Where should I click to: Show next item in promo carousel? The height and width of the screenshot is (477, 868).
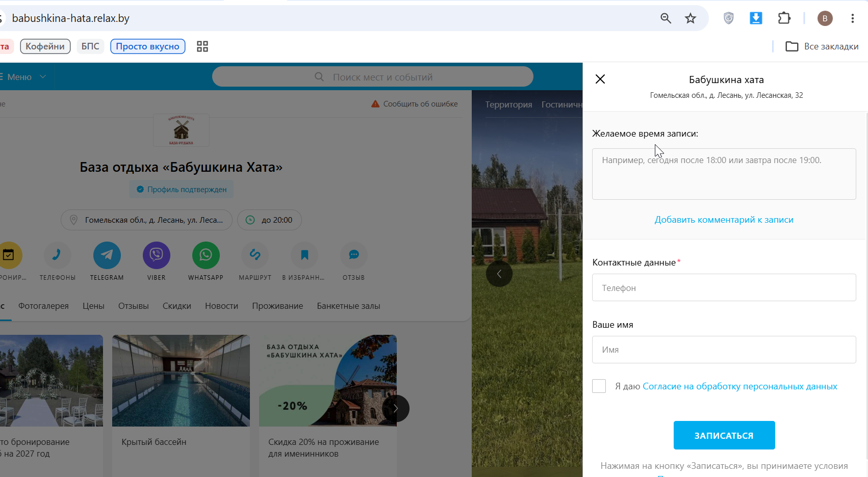(x=396, y=408)
